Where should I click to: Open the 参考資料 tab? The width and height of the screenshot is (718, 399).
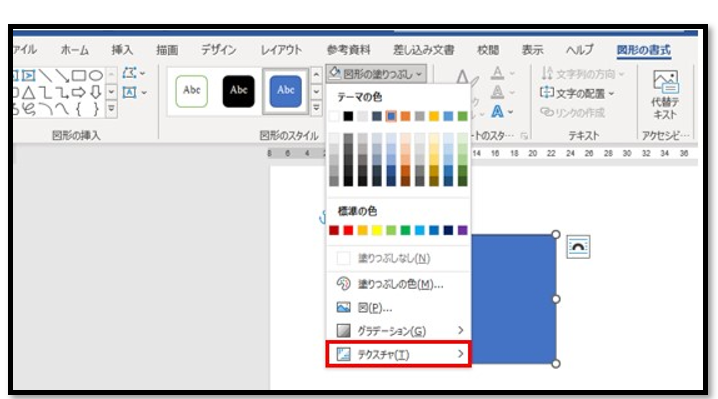(x=348, y=49)
